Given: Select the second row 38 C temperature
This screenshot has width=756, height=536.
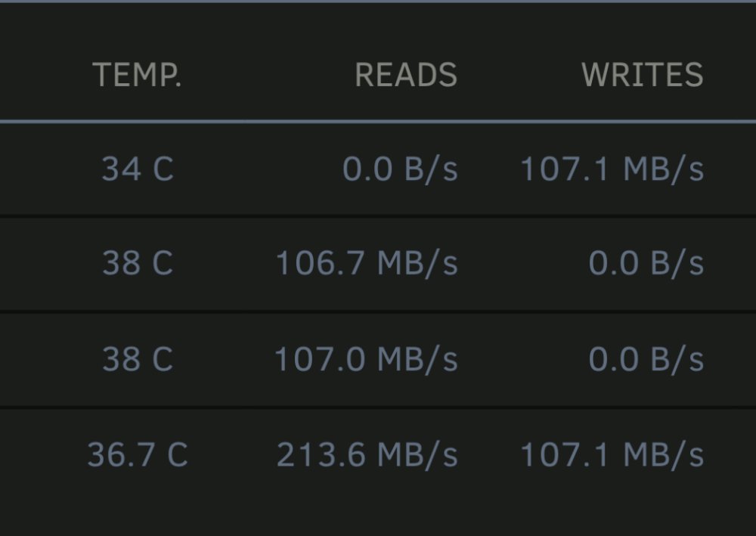Looking at the screenshot, I should point(138,263).
